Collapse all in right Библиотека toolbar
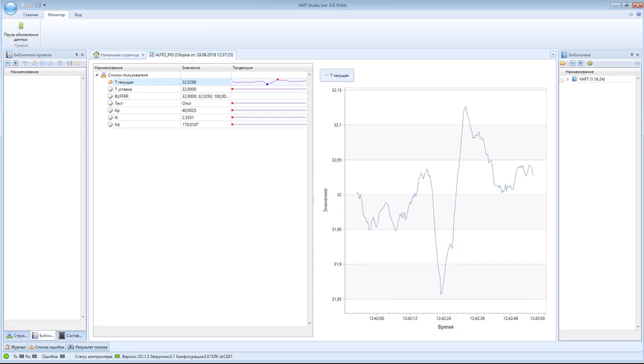Image resolution: width=644 pixels, height=364 pixels. click(x=573, y=63)
